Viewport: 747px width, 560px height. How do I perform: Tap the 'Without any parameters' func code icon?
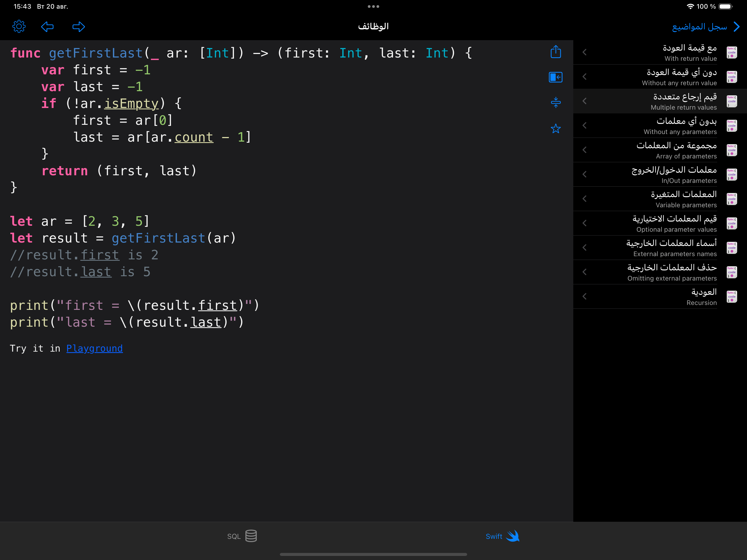click(732, 126)
